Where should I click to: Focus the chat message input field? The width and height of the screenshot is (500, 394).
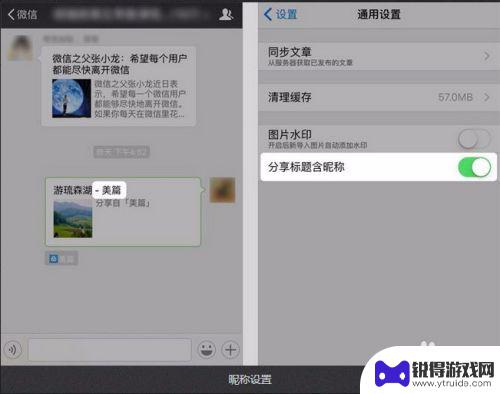point(110,350)
